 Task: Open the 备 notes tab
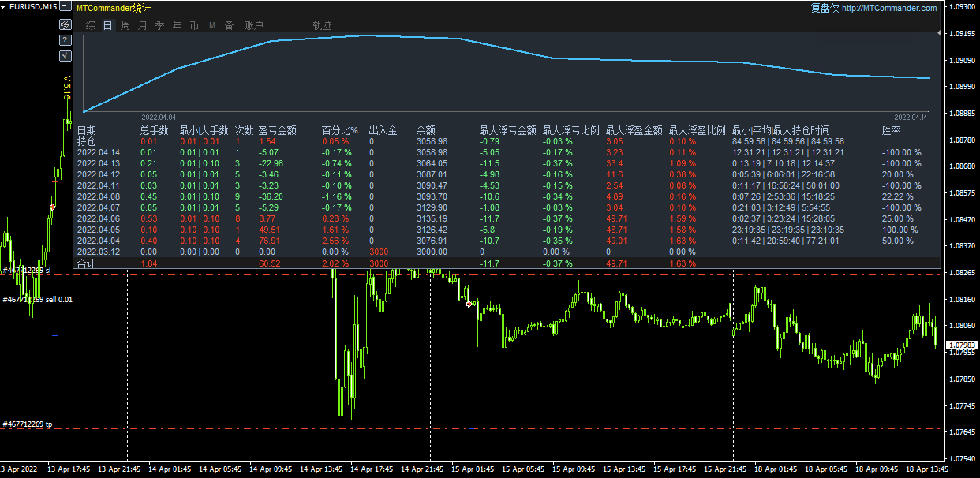tap(229, 25)
